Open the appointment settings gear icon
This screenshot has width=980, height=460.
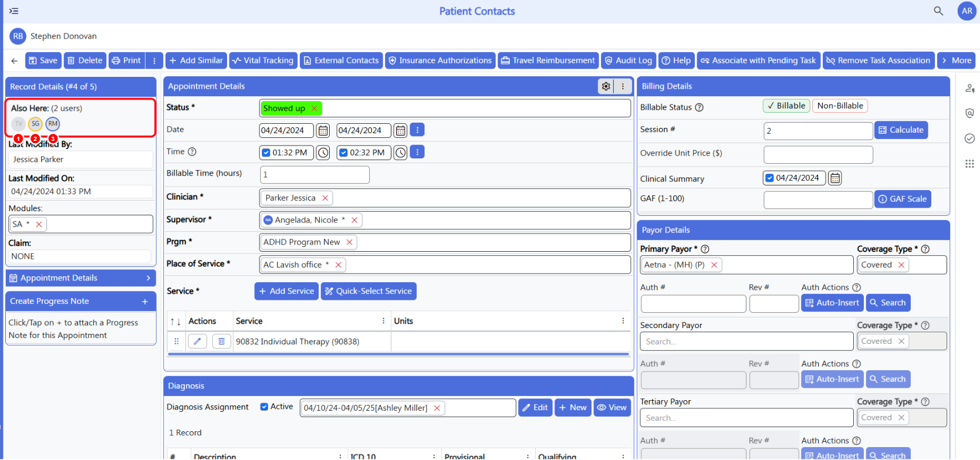[606, 86]
